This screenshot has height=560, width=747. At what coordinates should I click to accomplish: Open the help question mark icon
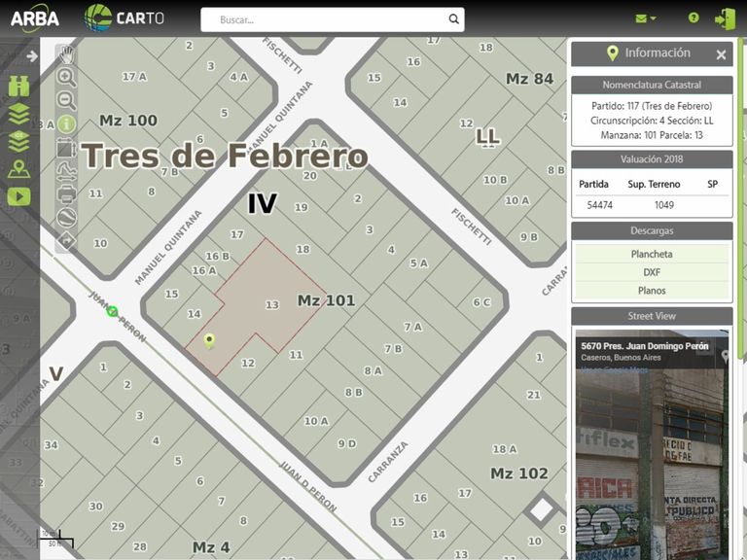[694, 17]
